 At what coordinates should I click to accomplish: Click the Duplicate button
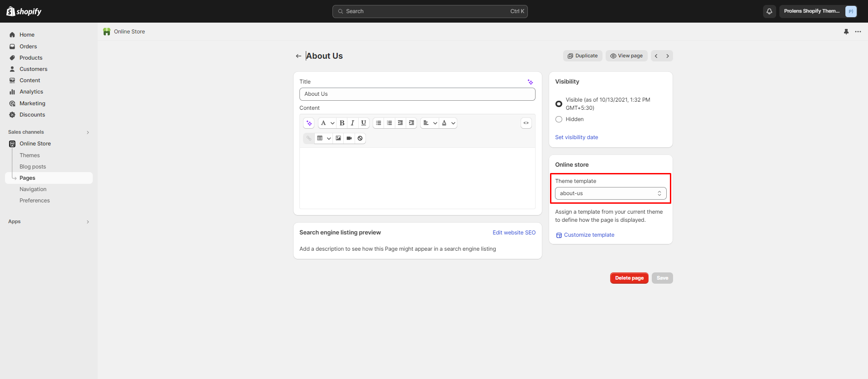583,56
